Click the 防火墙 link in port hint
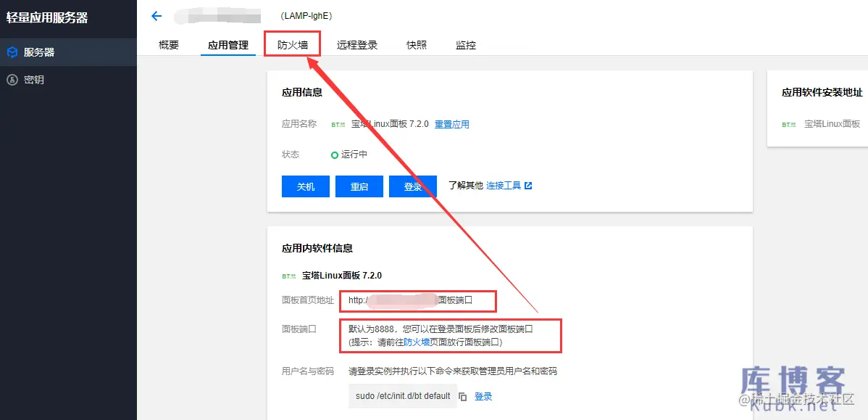 (x=417, y=343)
